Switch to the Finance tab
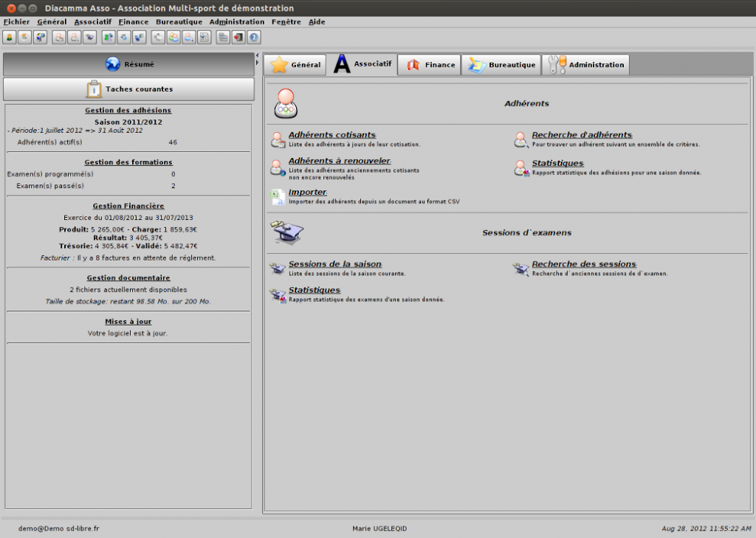This screenshot has height=538, width=756. (430, 65)
